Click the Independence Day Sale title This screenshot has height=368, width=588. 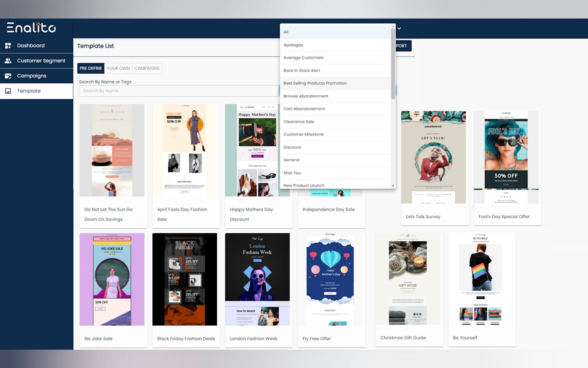click(x=329, y=209)
